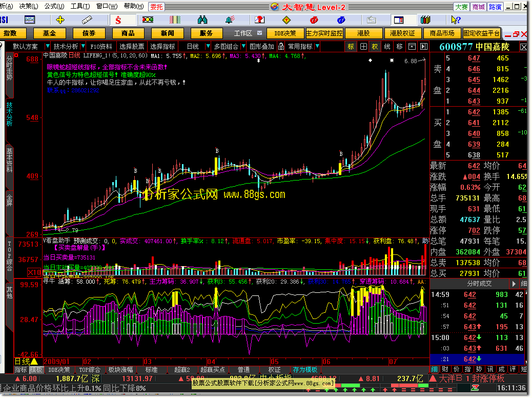Select the ruler measurement tool icon
This screenshot has width=532, height=398.
point(87,20)
